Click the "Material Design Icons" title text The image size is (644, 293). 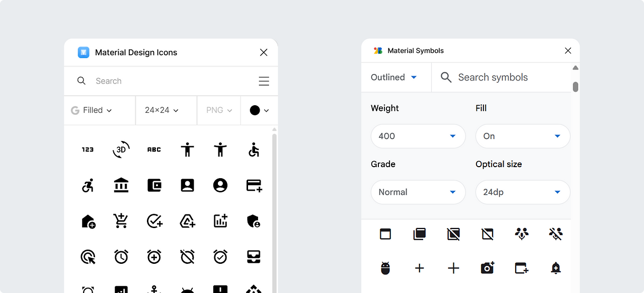[136, 52]
